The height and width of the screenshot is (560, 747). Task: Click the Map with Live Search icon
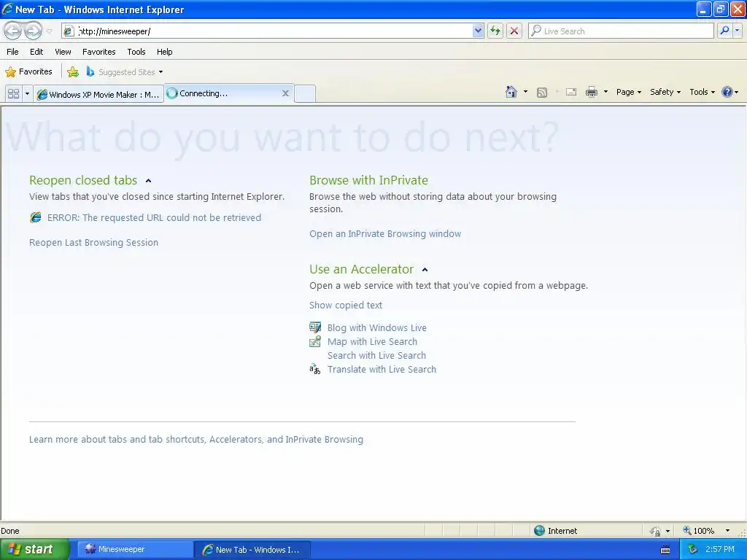pos(315,341)
